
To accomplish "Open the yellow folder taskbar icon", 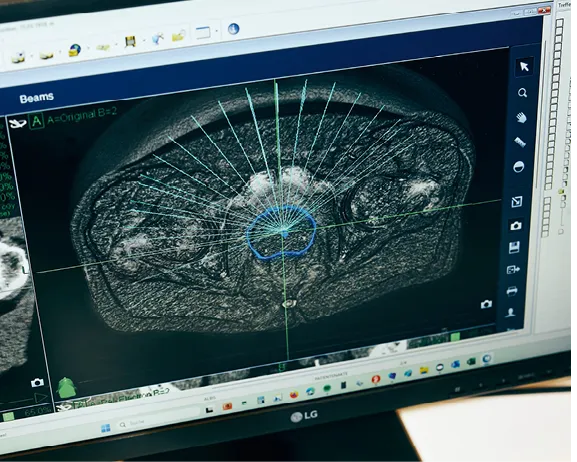I will 424,370.
